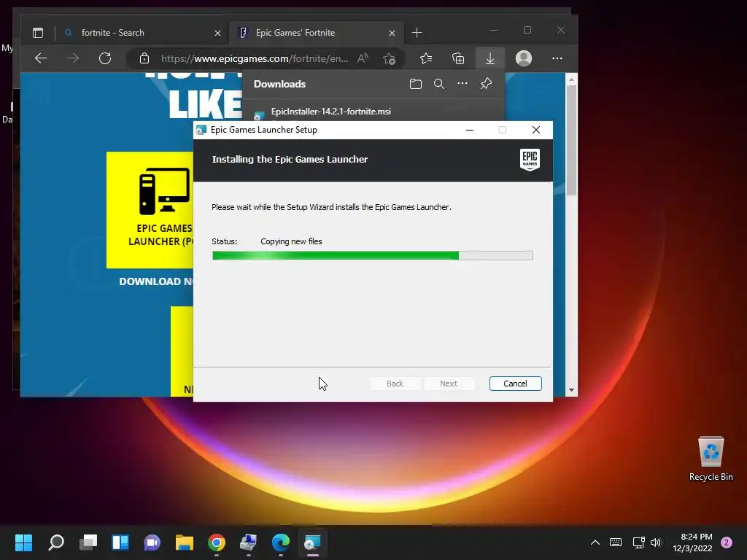
Task: Open the downloads folder
Action: 415,84
